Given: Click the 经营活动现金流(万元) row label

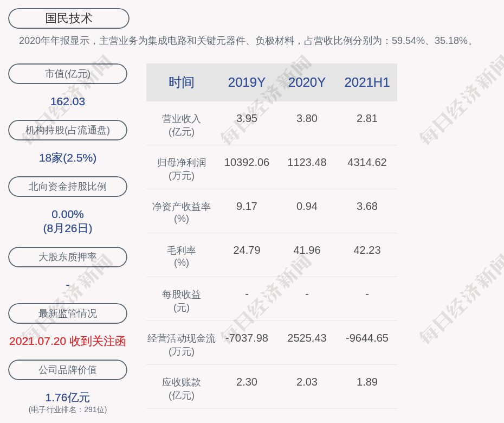Looking at the screenshot, I should click(x=182, y=345).
